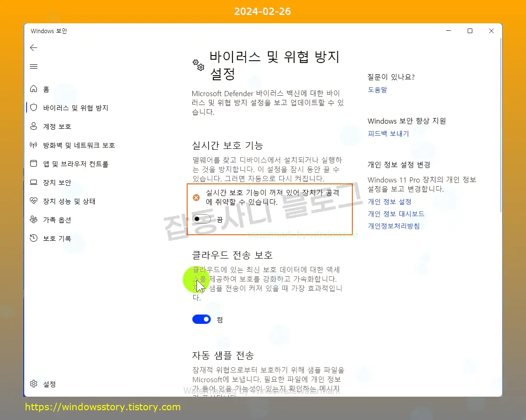Viewport: 526px width, 420px height.
Task: Open 계정 보호 section
Action: click(57, 126)
